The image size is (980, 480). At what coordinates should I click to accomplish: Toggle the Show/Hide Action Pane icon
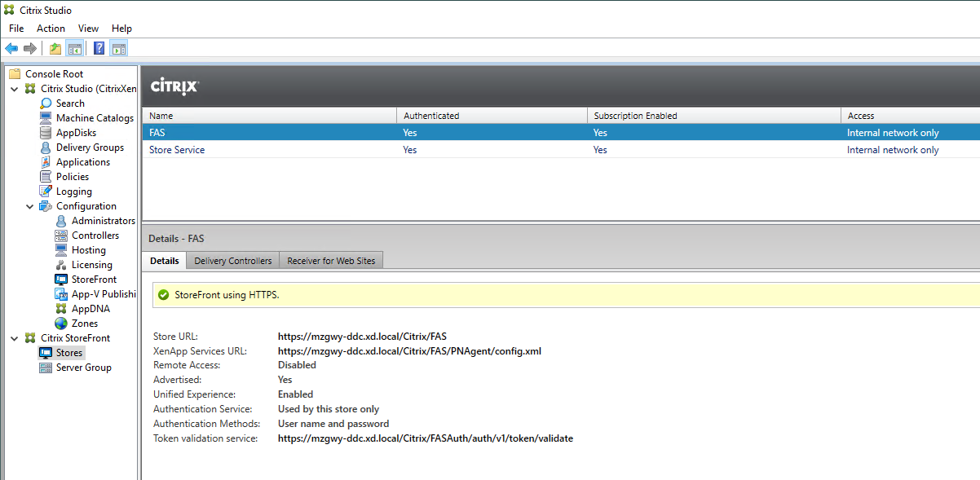point(118,49)
